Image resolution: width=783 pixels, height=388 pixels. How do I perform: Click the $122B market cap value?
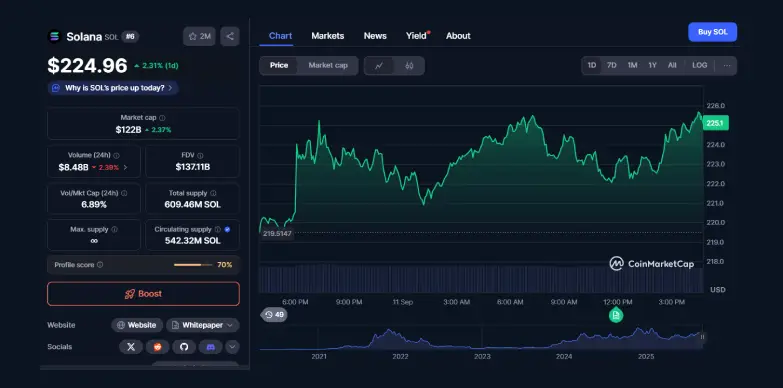point(128,130)
